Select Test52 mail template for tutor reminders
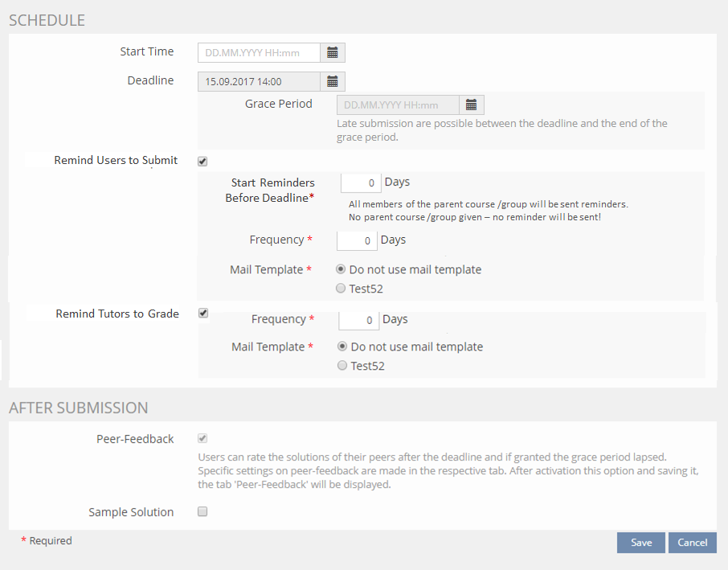The width and height of the screenshot is (728, 570). tap(343, 366)
